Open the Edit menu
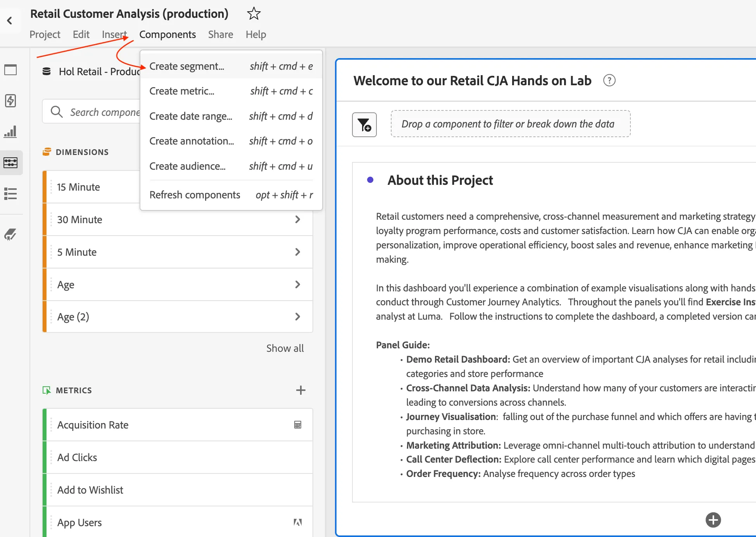 [x=81, y=34]
